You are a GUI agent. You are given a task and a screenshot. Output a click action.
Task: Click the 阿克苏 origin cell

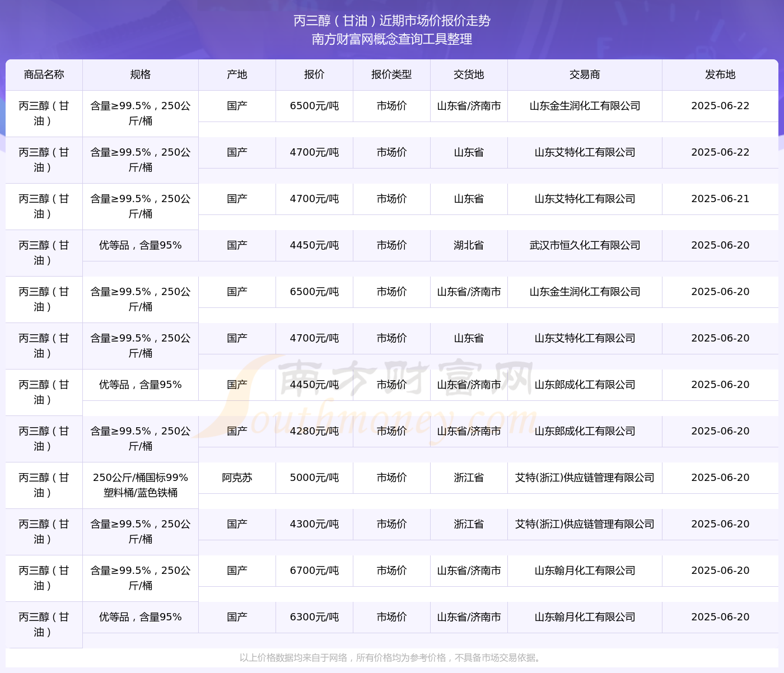click(x=237, y=478)
